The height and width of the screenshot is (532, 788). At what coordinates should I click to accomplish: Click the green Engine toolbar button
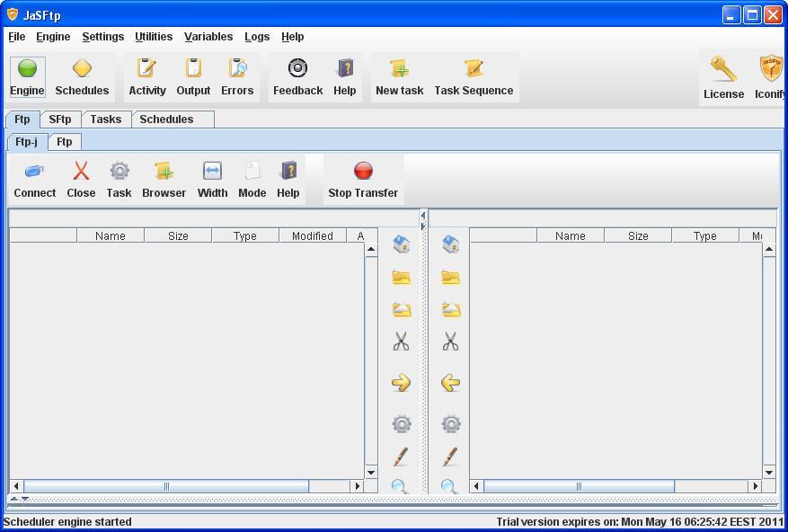pyautogui.click(x=28, y=77)
